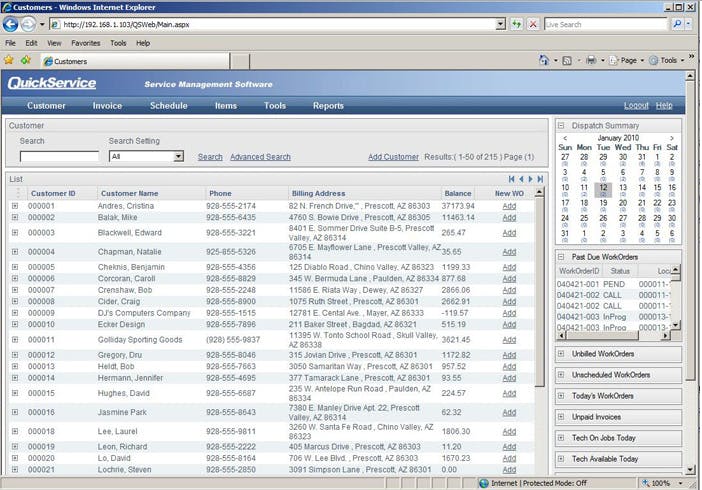This screenshot has height=490, width=702.
Task: Click the Favorites star icon
Action: click(10, 61)
